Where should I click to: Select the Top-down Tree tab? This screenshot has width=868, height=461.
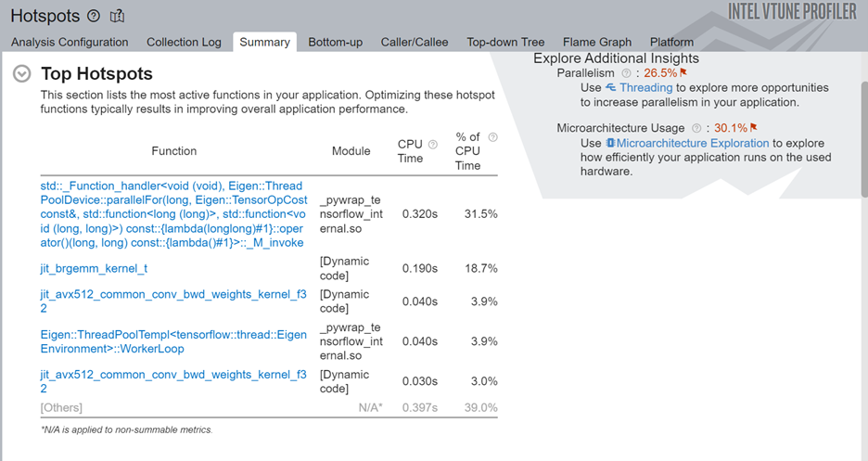[x=505, y=42]
